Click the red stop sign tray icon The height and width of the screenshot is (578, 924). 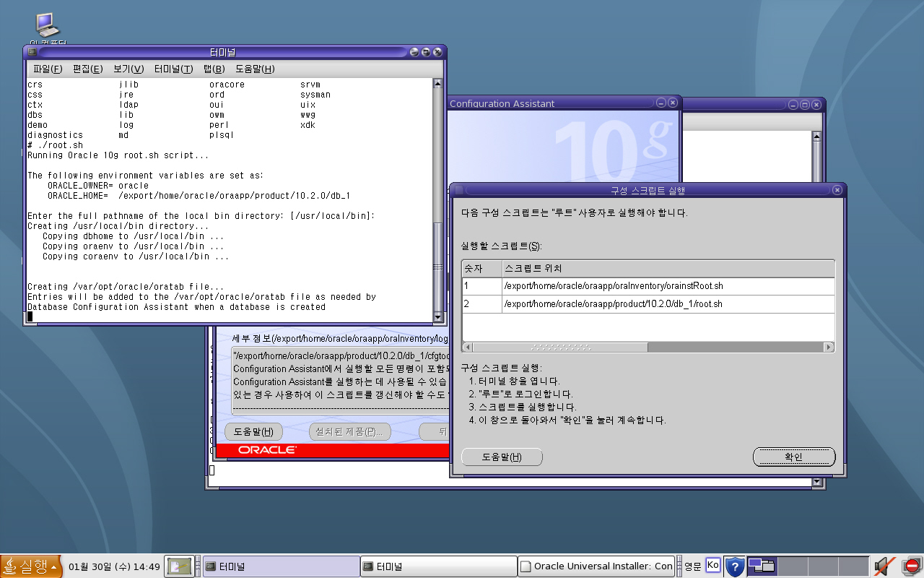click(x=912, y=566)
